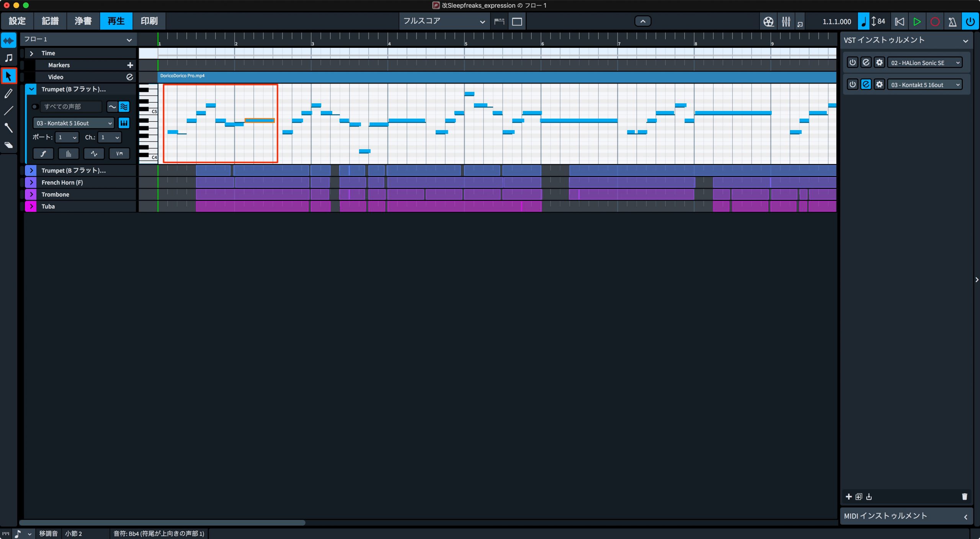Show the dynamics lane for Trumpet
The width and height of the screenshot is (980, 539).
(43, 153)
